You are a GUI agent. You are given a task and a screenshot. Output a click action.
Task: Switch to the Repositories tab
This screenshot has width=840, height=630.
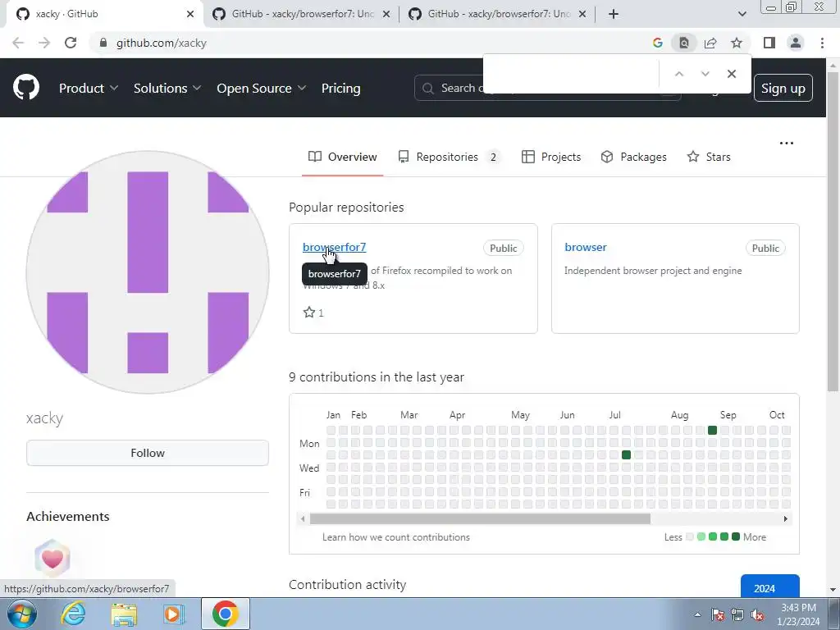click(449, 157)
